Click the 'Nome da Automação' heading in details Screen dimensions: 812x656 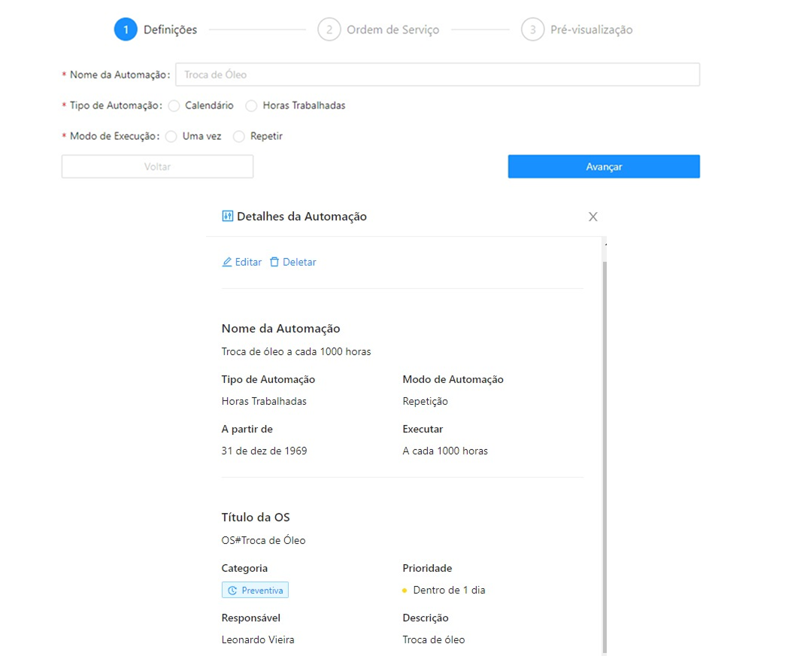tap(280, 329)
